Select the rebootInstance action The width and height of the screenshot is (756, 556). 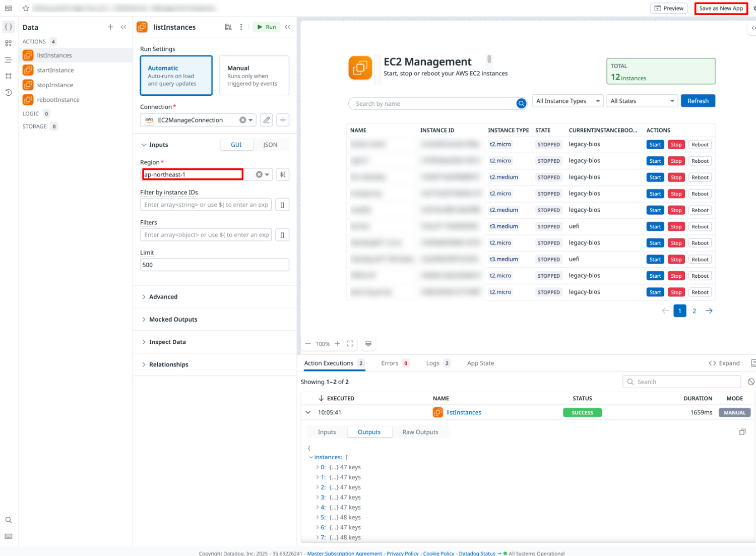pos(76,100)
